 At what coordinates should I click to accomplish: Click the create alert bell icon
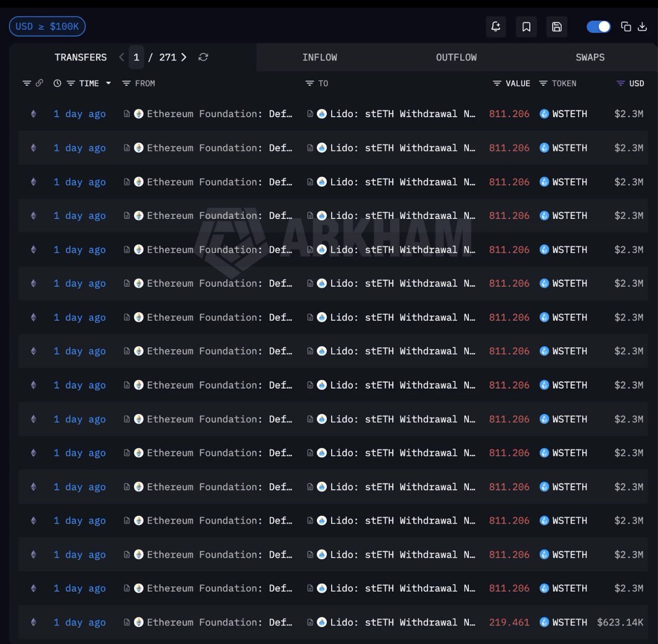pyautogui.click(x=496, y=26)
